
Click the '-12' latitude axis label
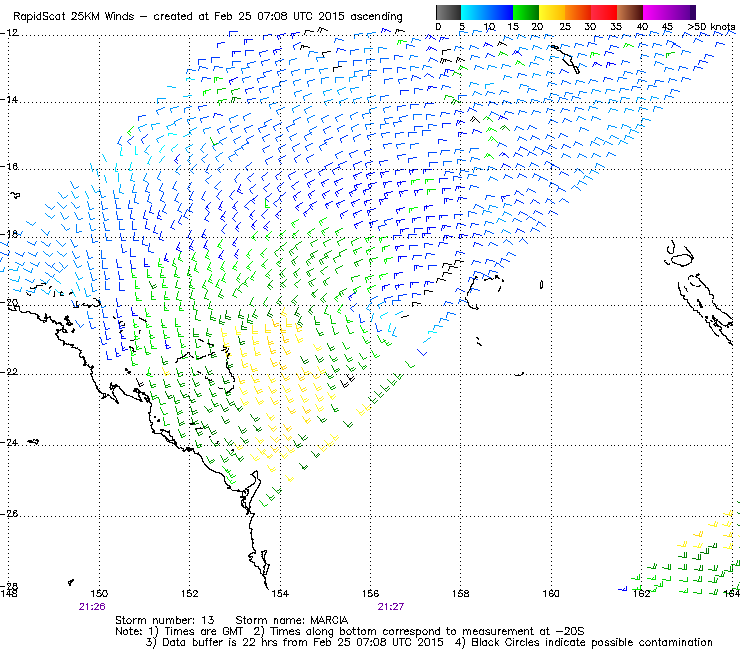click(x=9, y=33)
